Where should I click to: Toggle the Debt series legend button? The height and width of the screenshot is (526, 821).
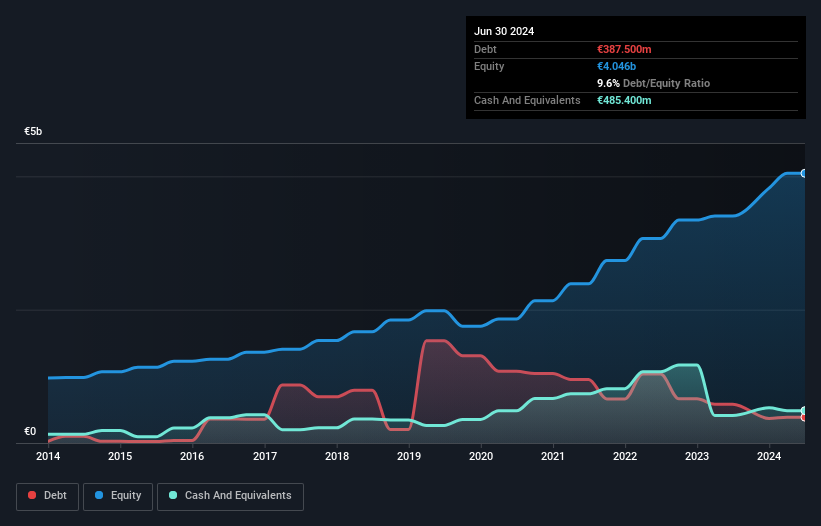[48, 496]
